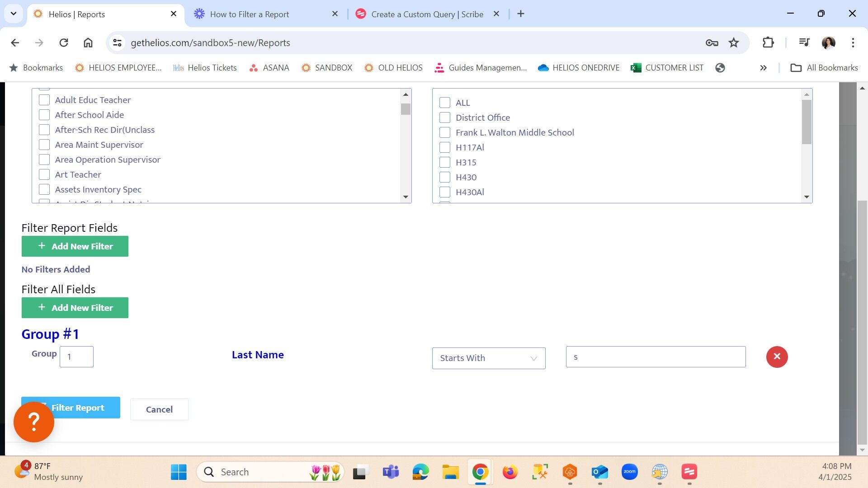Enable the Frank L. Walton Middle School checkbox
This screenshot has width=868, height=488.
(x=445, y=132)
